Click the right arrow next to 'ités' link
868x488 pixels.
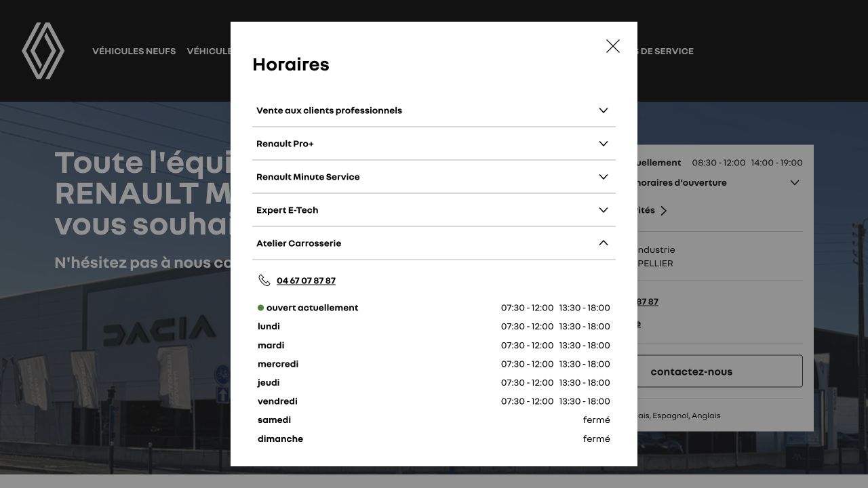pos(663,211)
